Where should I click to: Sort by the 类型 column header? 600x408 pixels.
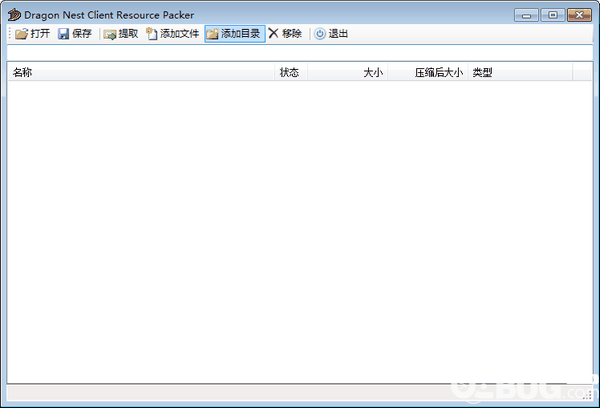click(520, 72)
